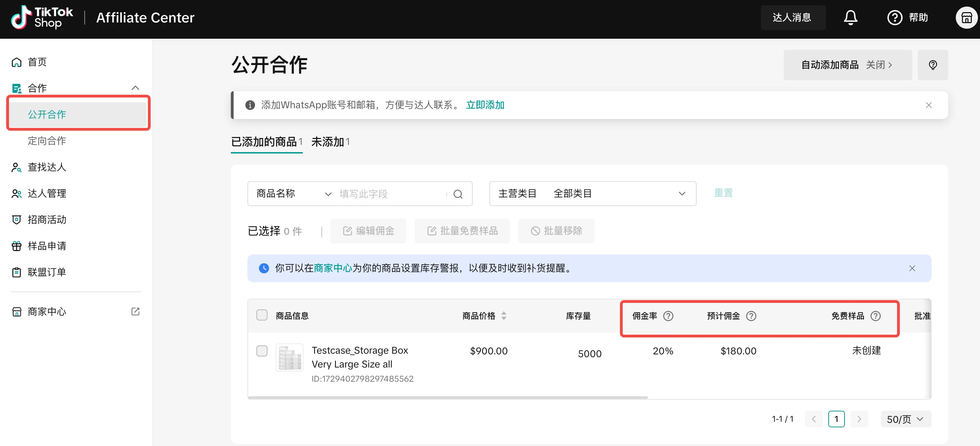Click the 立即添加 link

(485, 105)
